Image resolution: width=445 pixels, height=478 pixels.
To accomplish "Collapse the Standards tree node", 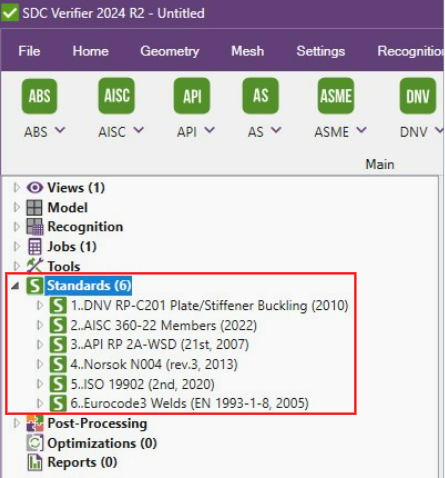I will click(15, 286).
